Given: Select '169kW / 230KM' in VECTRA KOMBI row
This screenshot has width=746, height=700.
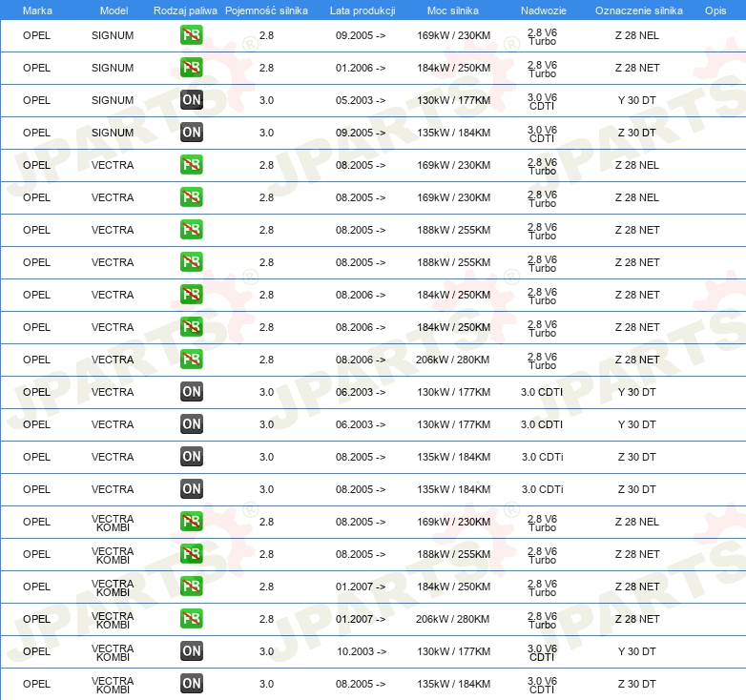Looking at the screenshot, I should point(453,522).
